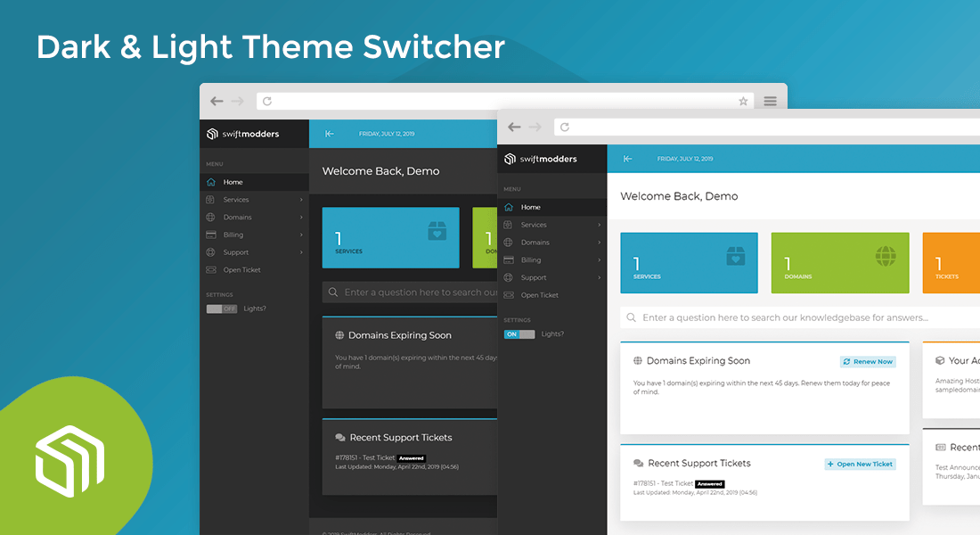This screenshot has width=980, height=535.
Task: Open ticket #178151 in dark-theme Recent Support Tickets
Action: [365, 458]
